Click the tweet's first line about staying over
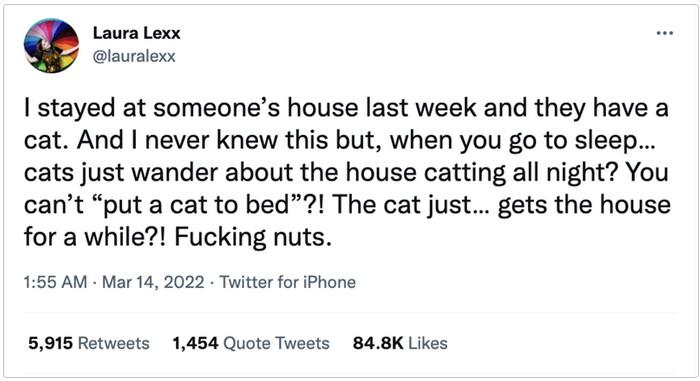The image size is (700, 381). [x=346, y=108]
